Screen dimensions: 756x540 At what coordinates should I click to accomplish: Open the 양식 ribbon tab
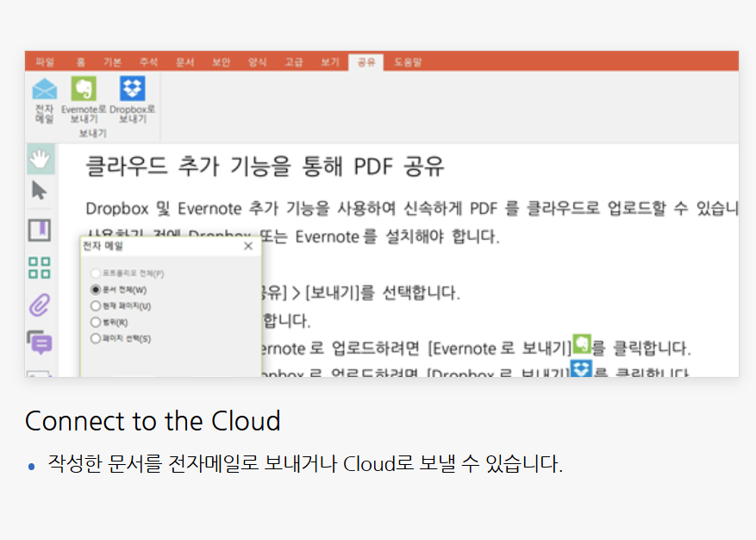(258, 62)
